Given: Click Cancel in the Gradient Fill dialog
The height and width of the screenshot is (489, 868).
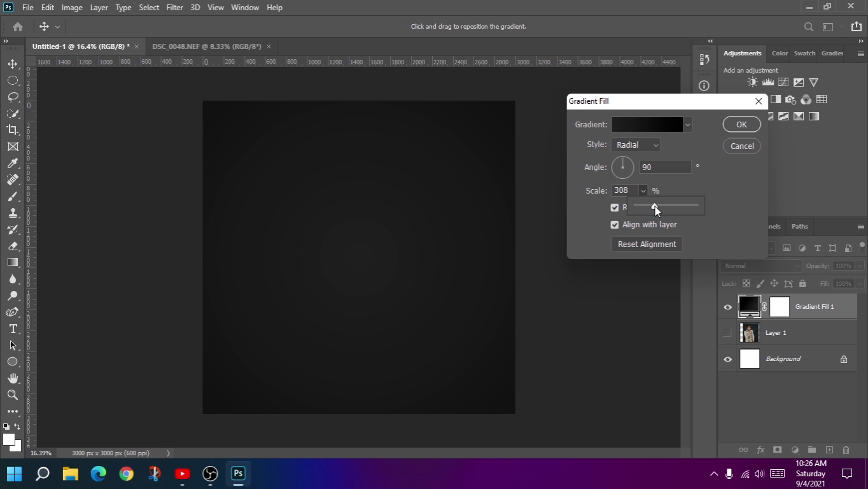Looking at the screenshot, I should pos(742,146).
